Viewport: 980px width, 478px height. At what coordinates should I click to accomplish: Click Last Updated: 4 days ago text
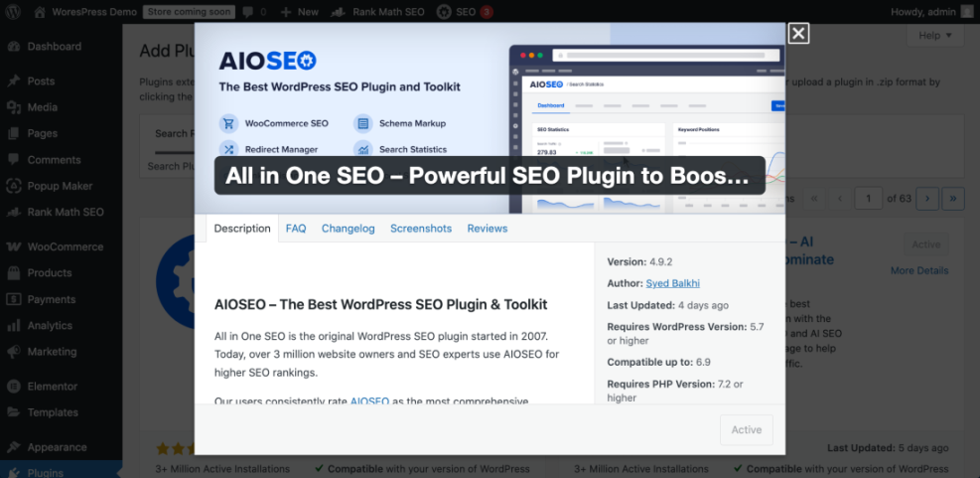(x=667, y=306)
